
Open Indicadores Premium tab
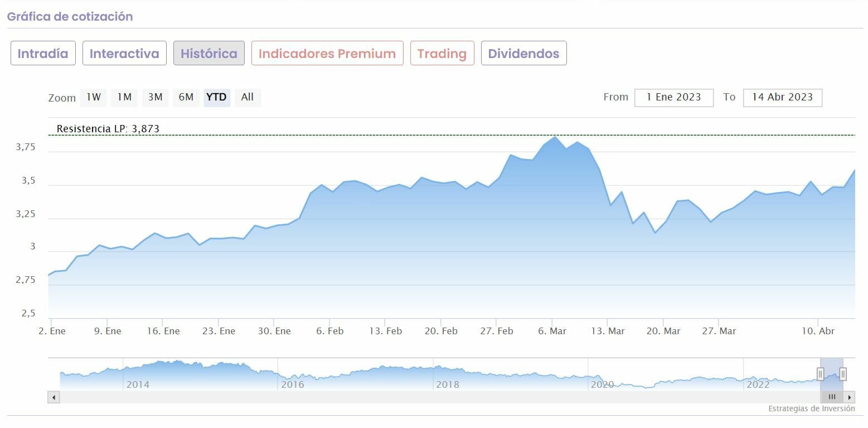tap(327, 54)
